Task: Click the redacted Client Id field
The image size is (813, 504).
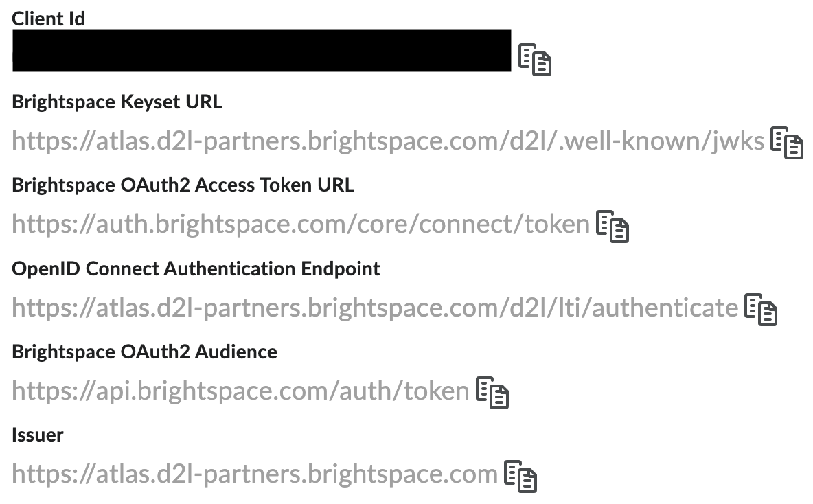Action: point(262,50)
